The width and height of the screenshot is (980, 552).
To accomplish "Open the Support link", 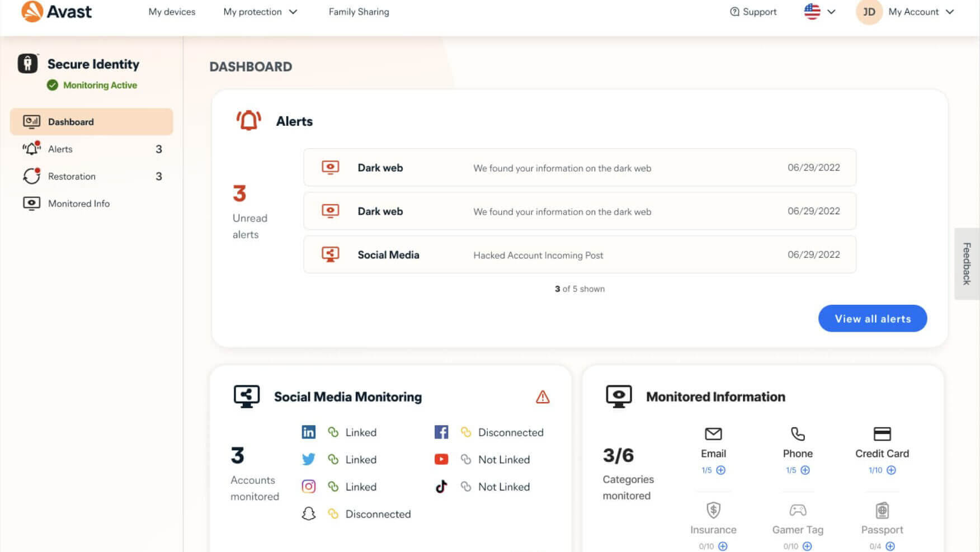I will click(753, 12).
